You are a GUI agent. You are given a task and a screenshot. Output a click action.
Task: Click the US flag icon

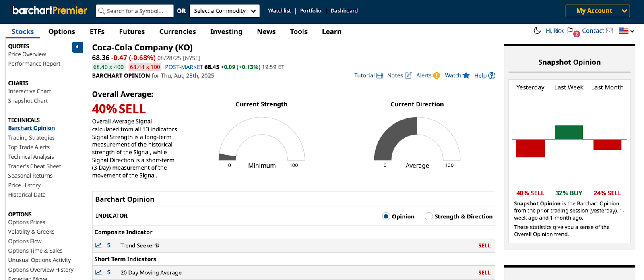[623, 31]
